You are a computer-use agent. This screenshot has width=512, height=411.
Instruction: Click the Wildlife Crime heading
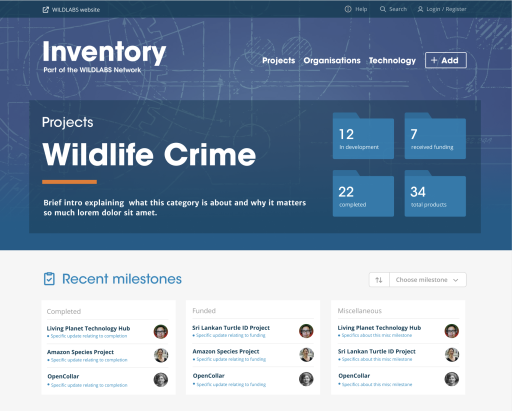(x=149, y=154)
